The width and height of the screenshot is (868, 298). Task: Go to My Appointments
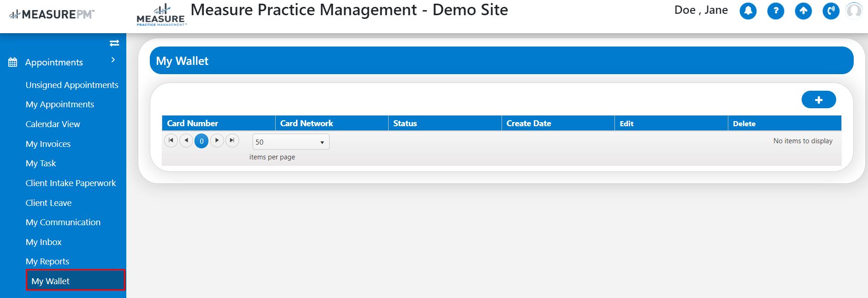pos(60,105)
